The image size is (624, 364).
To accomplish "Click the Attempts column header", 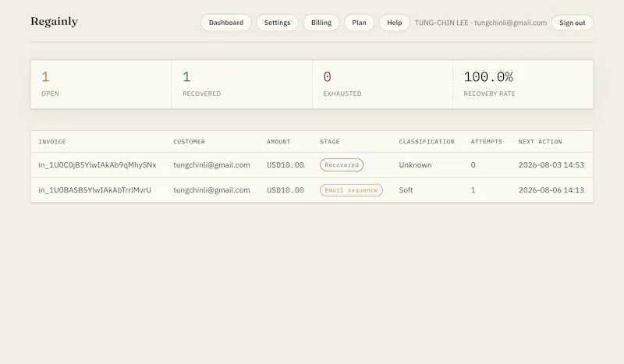I will 486,142.
